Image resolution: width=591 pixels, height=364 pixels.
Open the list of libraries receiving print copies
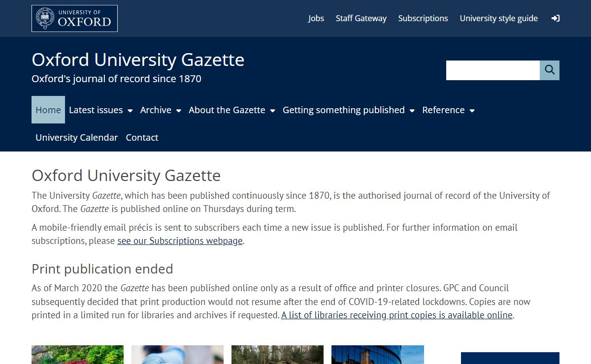click(397, 315)
